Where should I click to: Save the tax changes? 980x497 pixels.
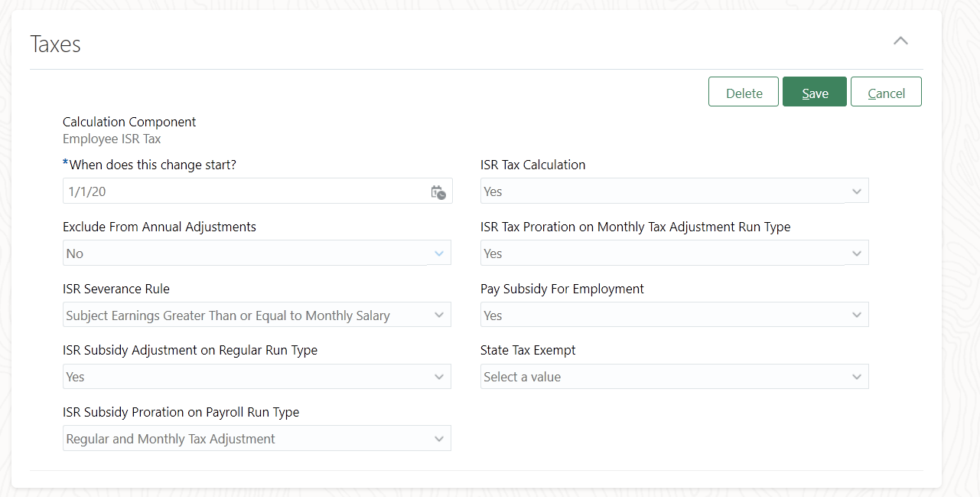(x=814, y=92)
